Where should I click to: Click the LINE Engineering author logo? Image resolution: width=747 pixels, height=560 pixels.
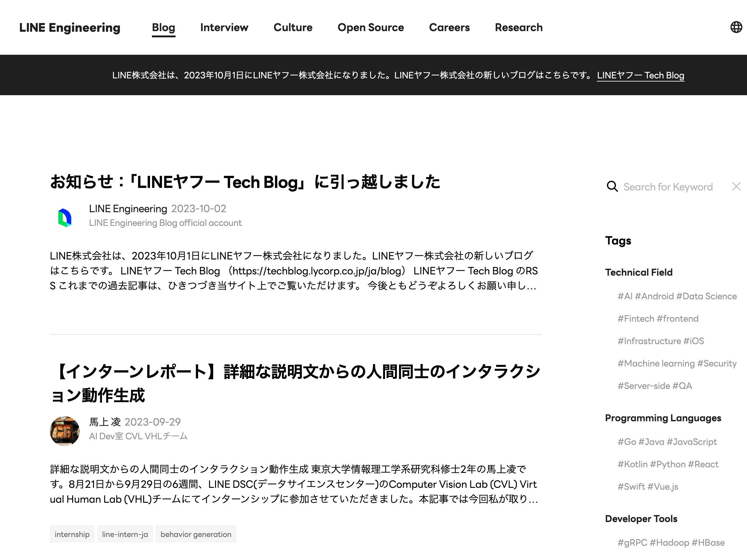tap(65, 217)
